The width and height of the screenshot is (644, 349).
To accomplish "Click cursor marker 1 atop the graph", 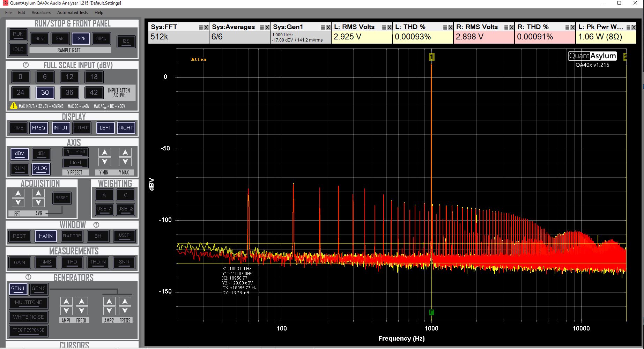I will [431, 57].
